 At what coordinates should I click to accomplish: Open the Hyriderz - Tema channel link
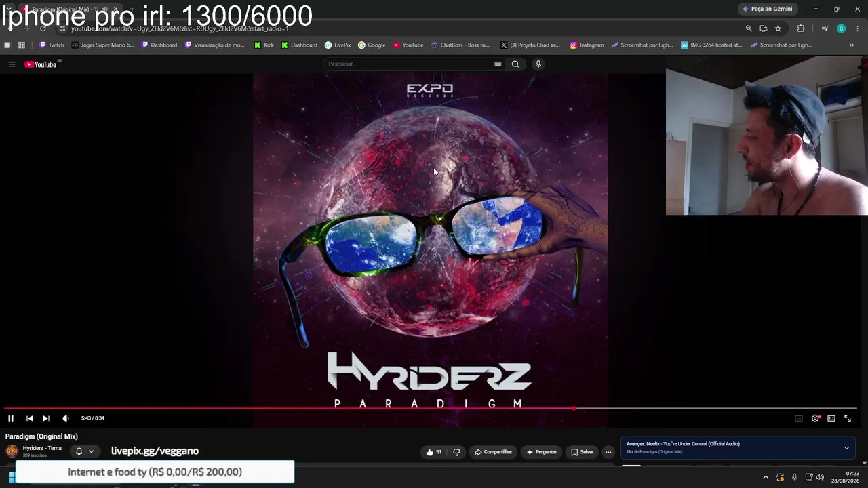tap(42, 448)
